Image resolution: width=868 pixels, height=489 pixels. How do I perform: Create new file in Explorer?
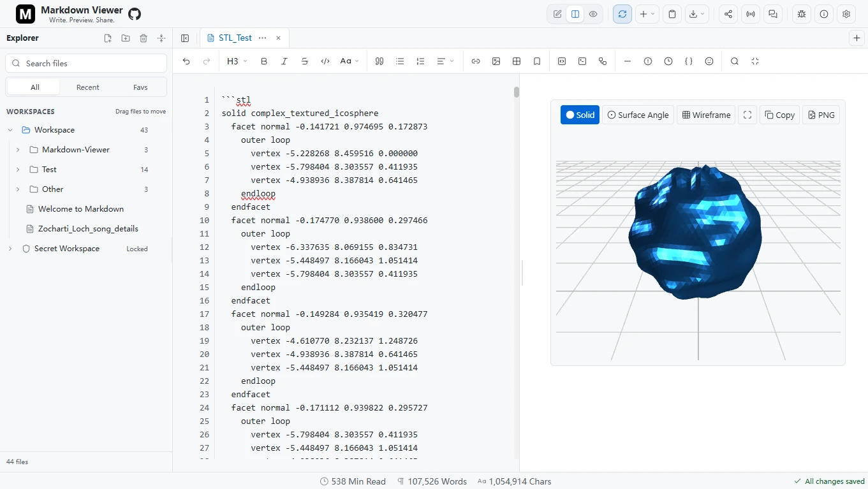(108, 38)
